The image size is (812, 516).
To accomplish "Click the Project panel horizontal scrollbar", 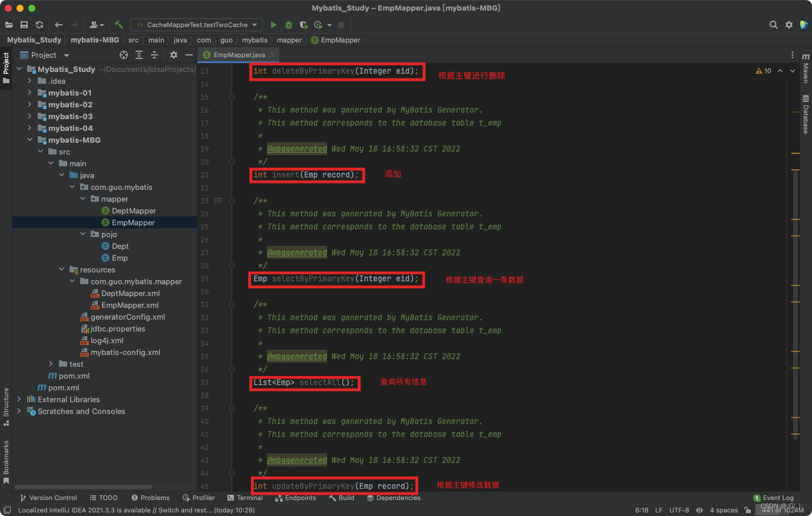I will tap(83, 487).
